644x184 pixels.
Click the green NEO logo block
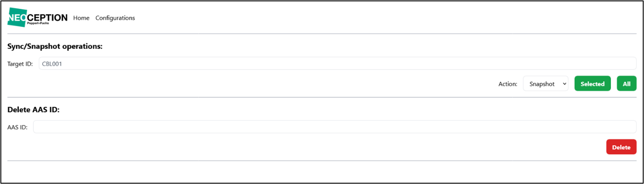click(x=17, y=17)
